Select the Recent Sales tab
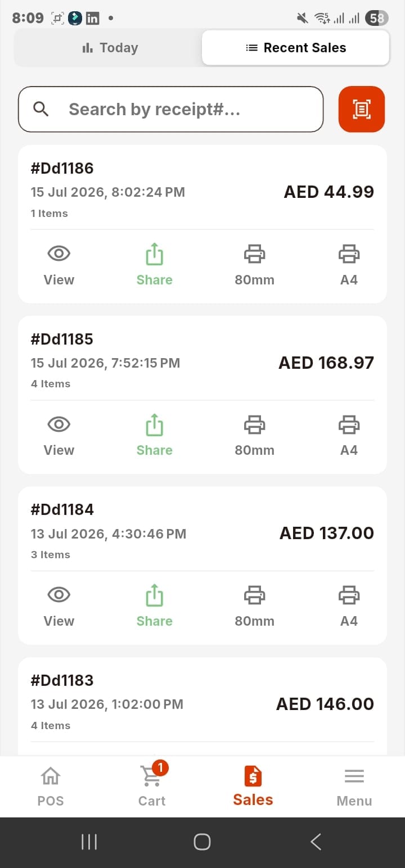The image size is (405, 868). click(296, 48)
